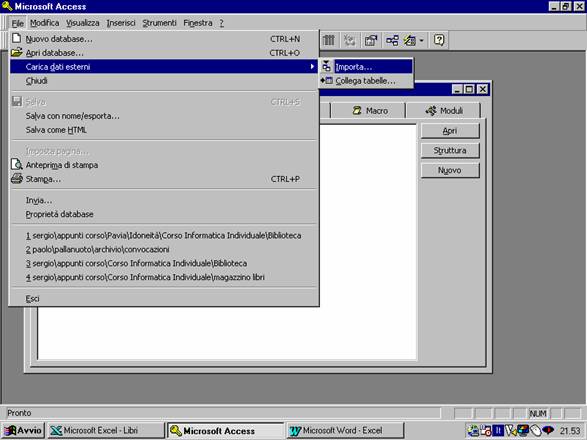Click the Nuovo button in database window
The image size is (587, 440).
tap(450, 170)
